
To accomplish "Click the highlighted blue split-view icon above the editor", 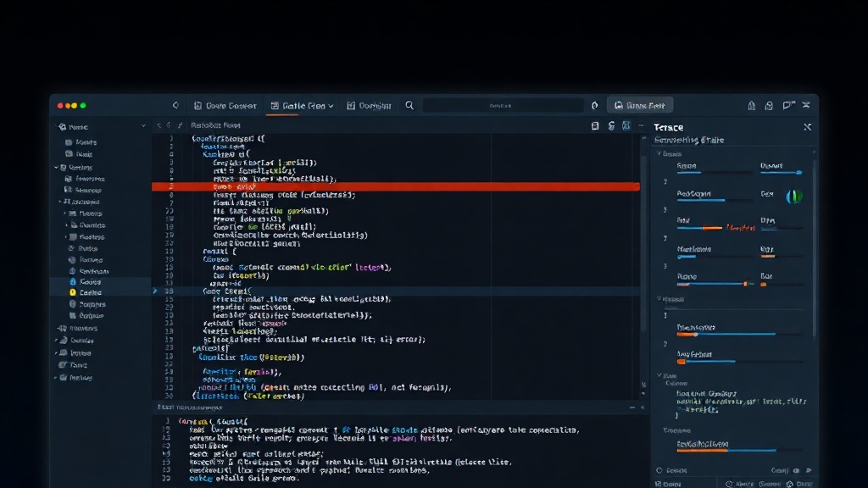I will click(x=626, y=125).
